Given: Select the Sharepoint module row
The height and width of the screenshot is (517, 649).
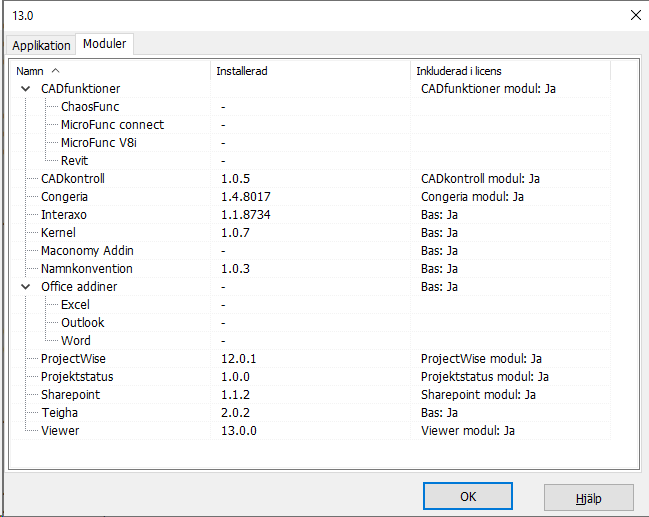Looking at the screenshot, I should coord(310,395).
